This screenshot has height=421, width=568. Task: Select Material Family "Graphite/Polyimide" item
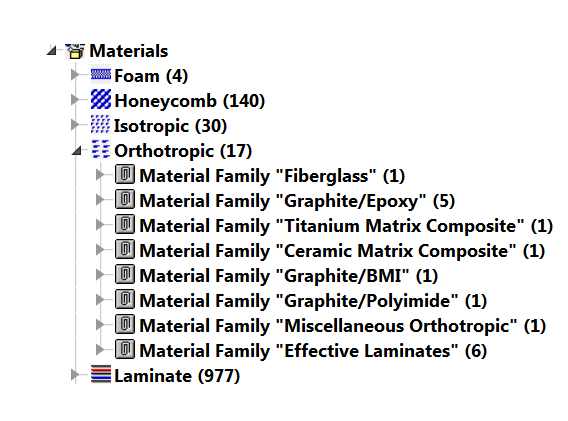pyautogui.click(x=313, y=301)
